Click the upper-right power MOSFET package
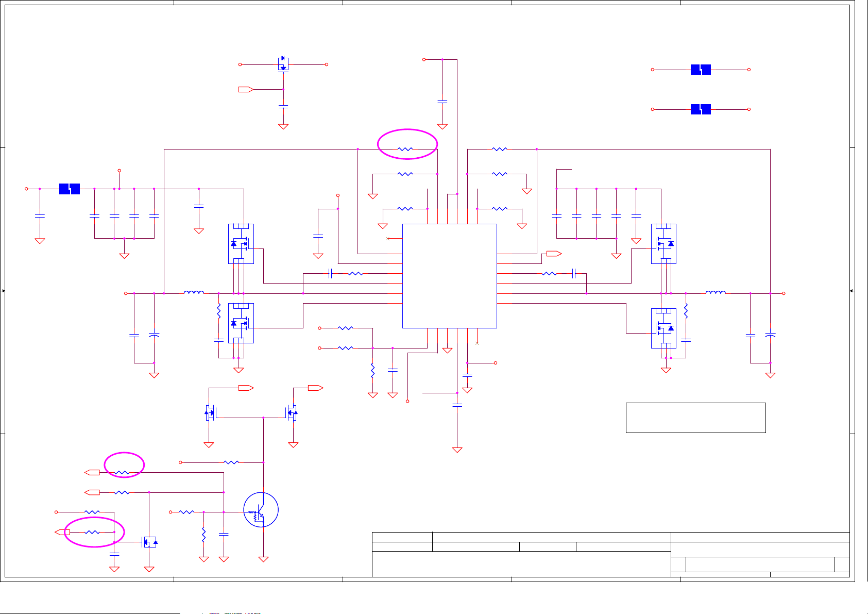 pos(663,244)
